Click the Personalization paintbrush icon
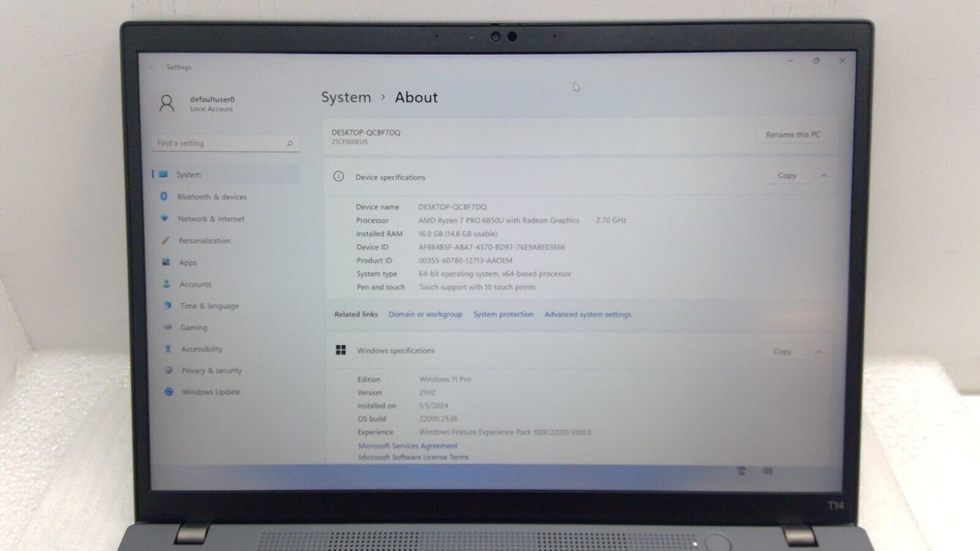Viewport: 980px width, 551px height. (165, 241)
